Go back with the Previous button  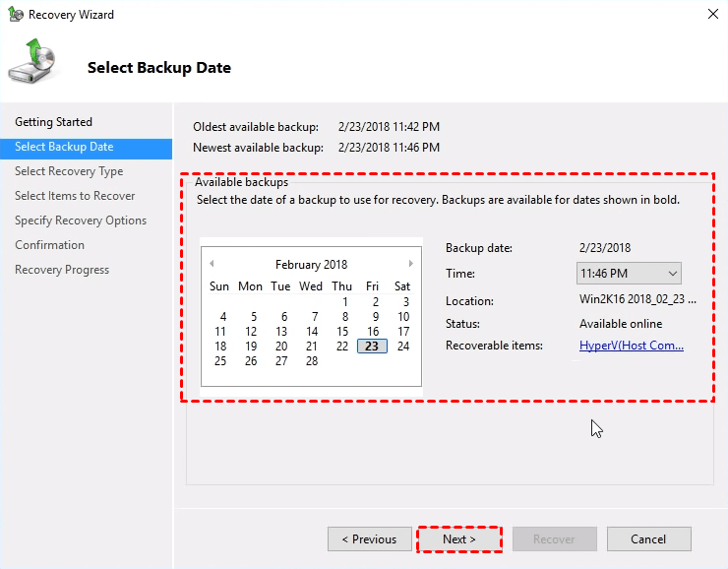click(370, 539)
